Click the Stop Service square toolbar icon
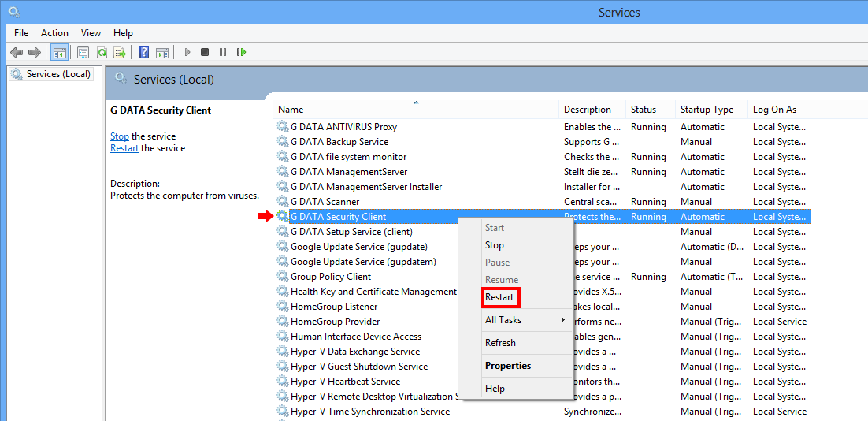 coord(205,52)
